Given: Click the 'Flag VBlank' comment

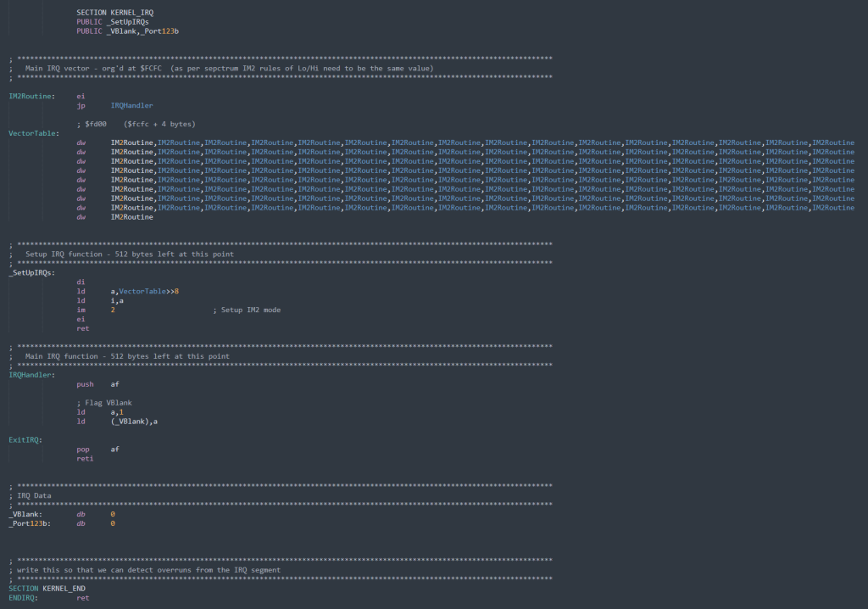Looking at the screenshot, I should pyautogui.click(x=103, y=402).
